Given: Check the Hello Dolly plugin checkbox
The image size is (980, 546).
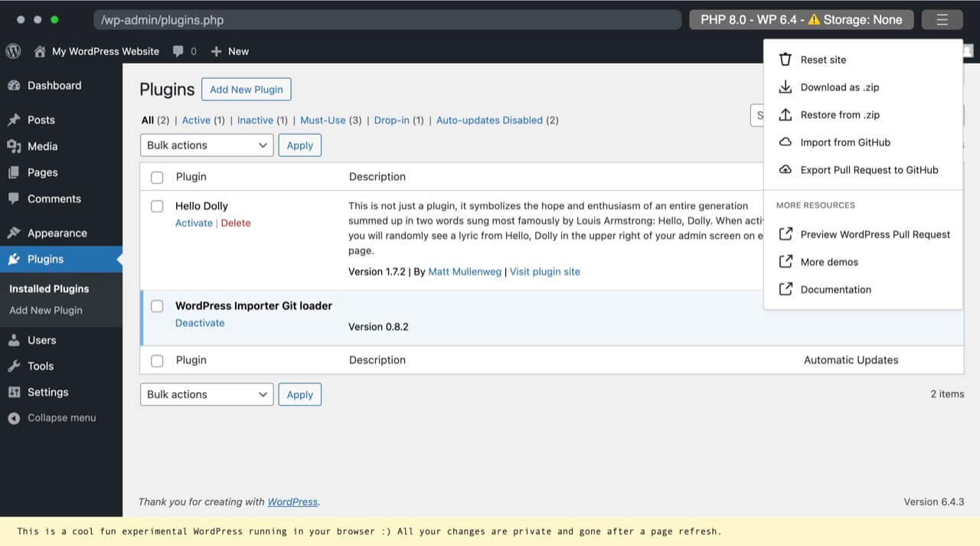Looking at the screenshot, I should click(x=157, y=206).
